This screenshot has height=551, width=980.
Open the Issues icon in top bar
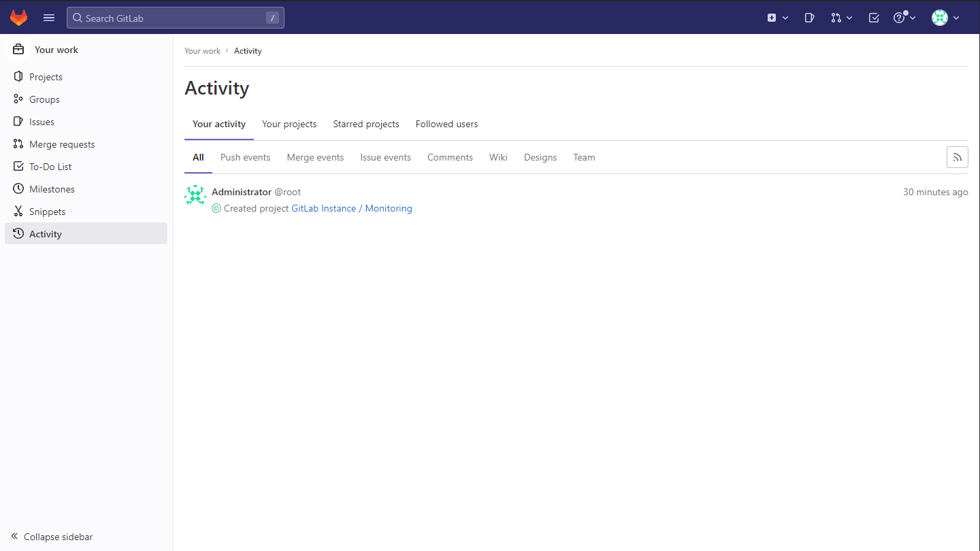tap(809, 18)
